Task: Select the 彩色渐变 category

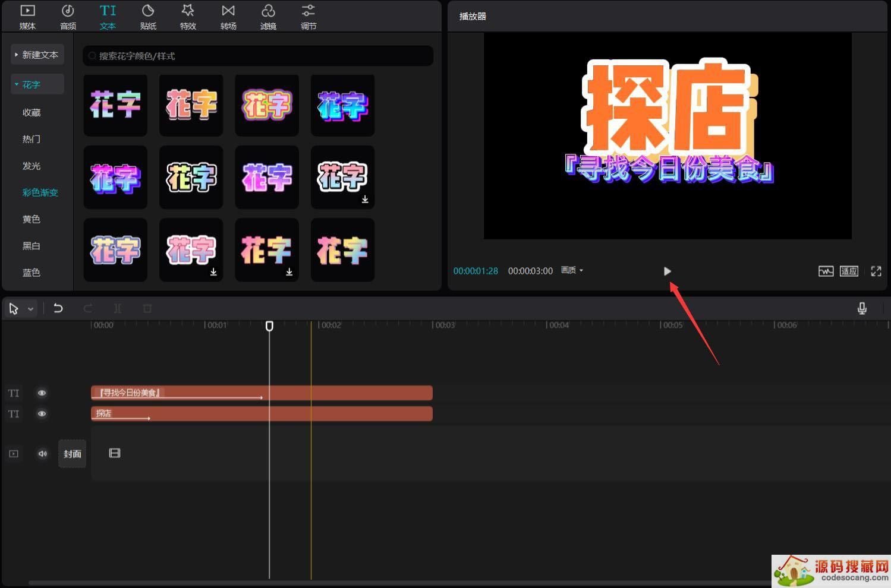Action: (x=40, y=192)
